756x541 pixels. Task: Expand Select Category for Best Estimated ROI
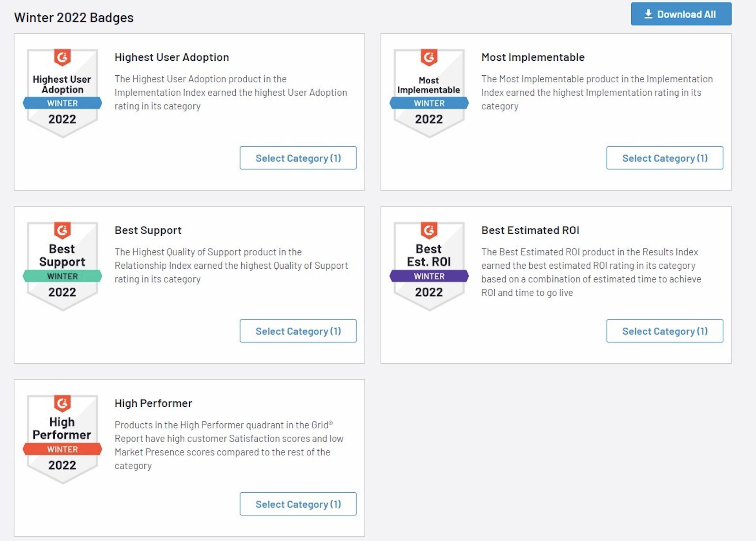coord(665,331)
